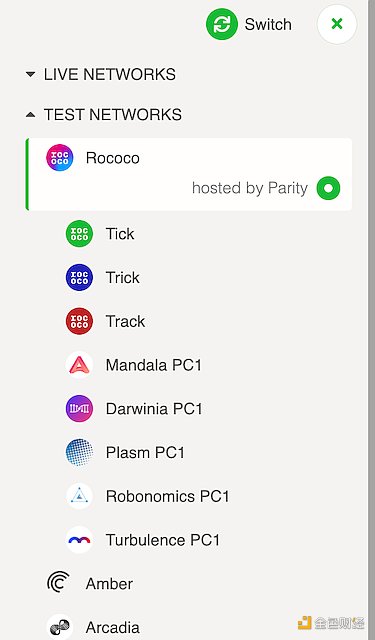Select the Robonomics PC1 text label
Viewport: 375px width, 640px height.
tap(167, 496)
